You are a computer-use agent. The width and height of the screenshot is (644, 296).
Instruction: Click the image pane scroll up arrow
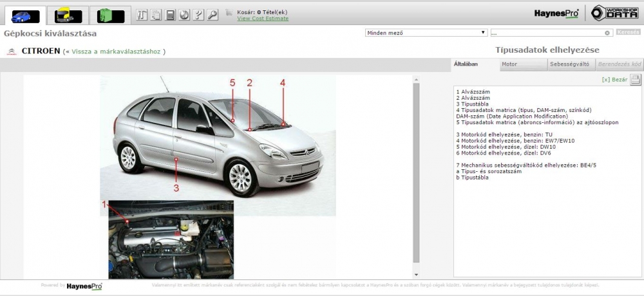click(x=416, y=80)
